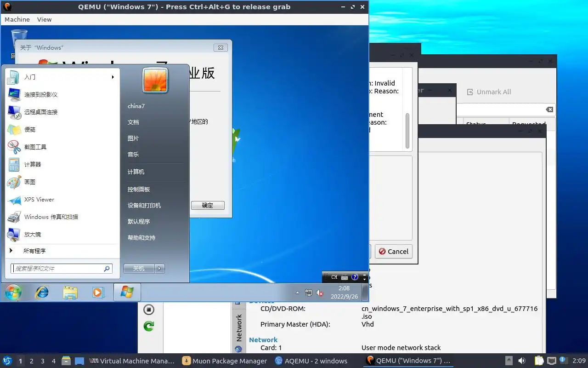The image size is (588, 368).
Task: Launch 画图 Paint program
Action: (x=62, y=182)
